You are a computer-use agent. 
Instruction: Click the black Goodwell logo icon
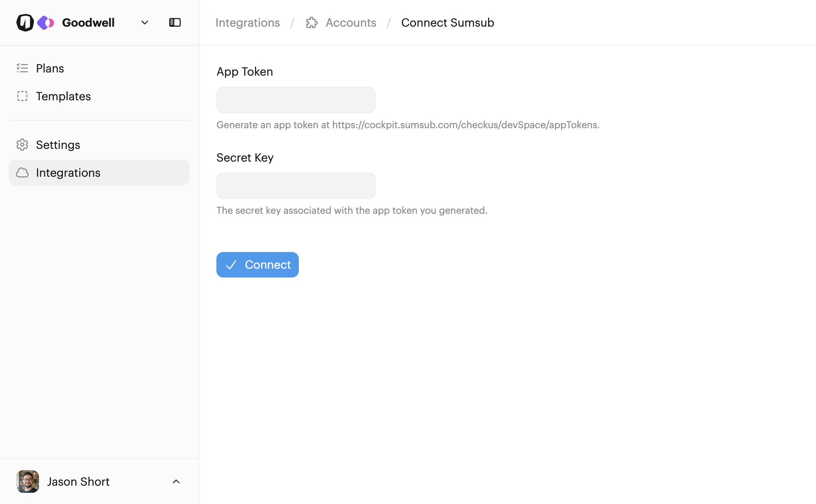click(25, 23)
